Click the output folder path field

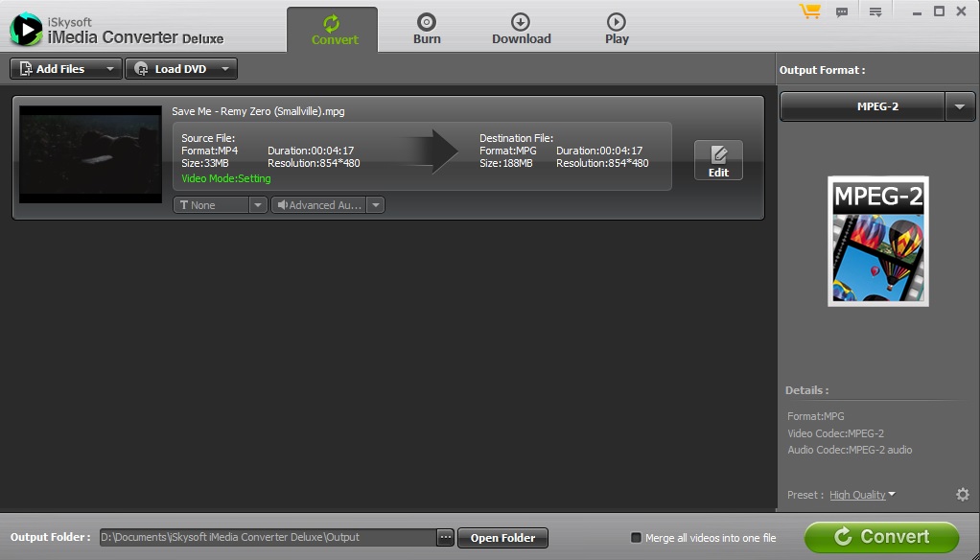(268, 538)
